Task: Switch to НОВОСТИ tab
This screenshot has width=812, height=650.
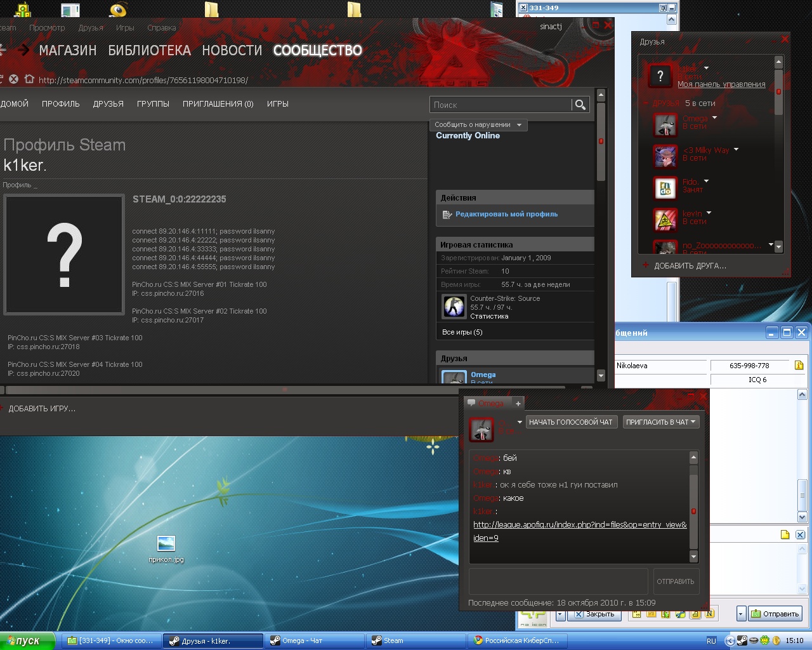Action: [x=232, y=50]
